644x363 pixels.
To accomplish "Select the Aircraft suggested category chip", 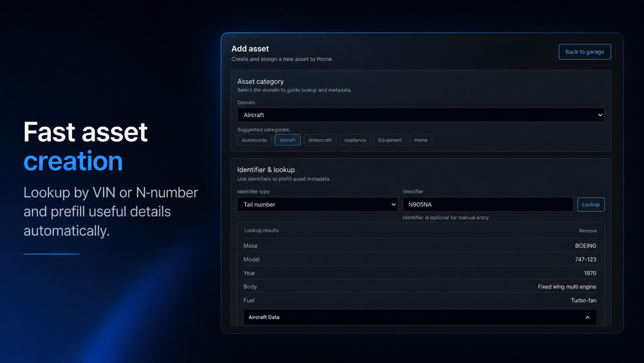I will tap(287, 140).
